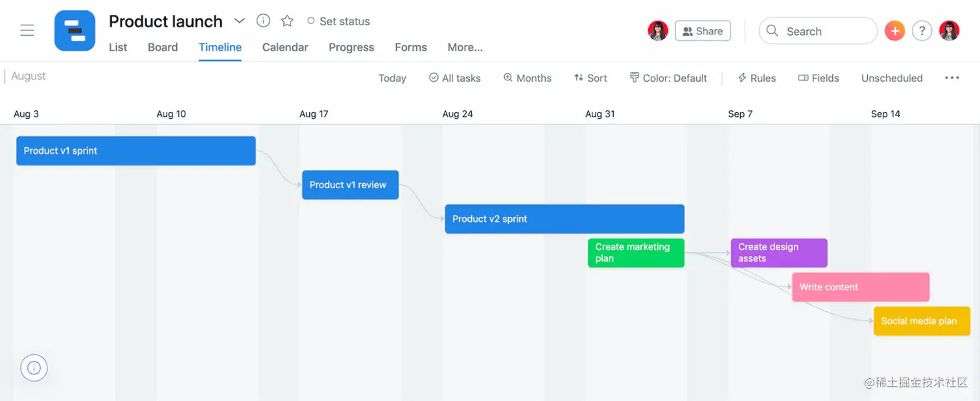
Task: Click the orange create plus button
Action: 894,30
